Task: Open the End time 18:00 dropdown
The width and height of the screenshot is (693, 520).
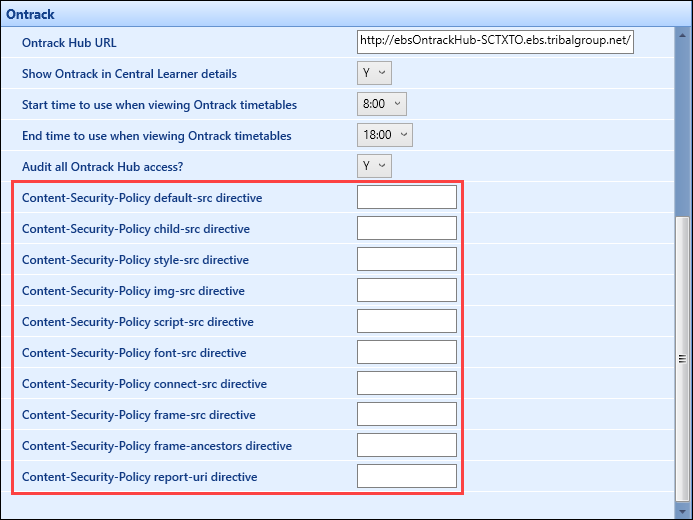Action: click(x=385, y=135)
